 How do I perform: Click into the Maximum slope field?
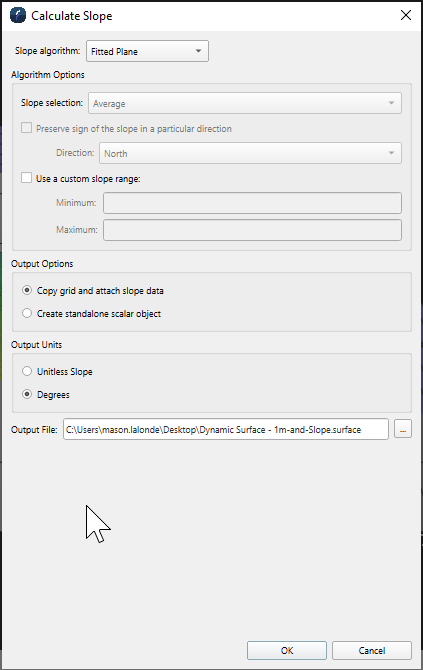(252, 230)
